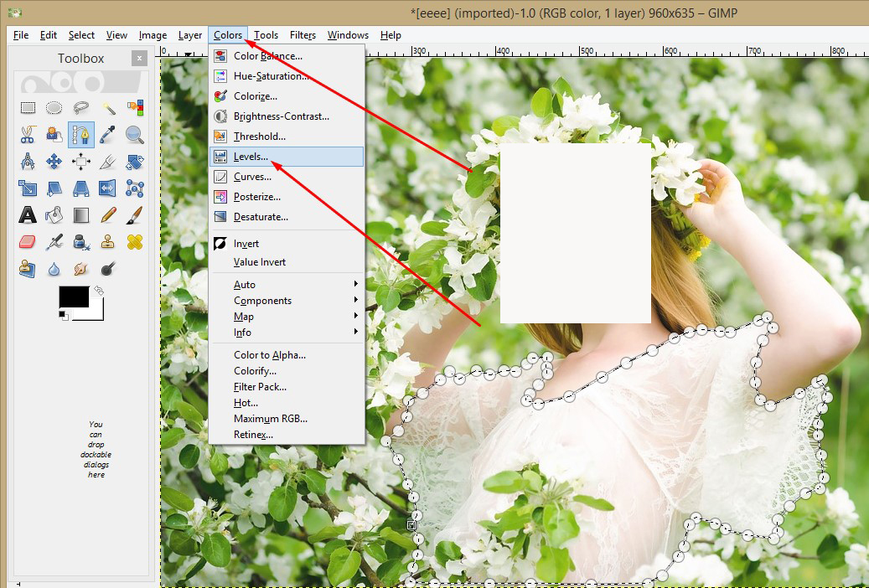This screenshot has width=869, height=588.
Task: Select the Gradient tool
Action: click(x=80, y=215)
